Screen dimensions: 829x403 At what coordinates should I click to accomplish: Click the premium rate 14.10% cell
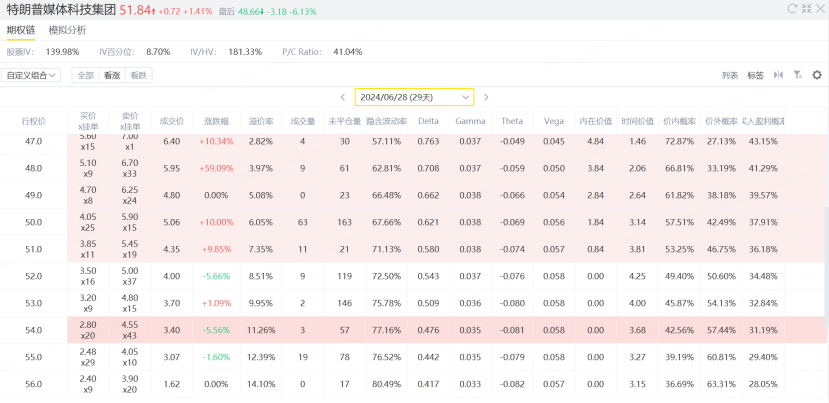[261, 384]
